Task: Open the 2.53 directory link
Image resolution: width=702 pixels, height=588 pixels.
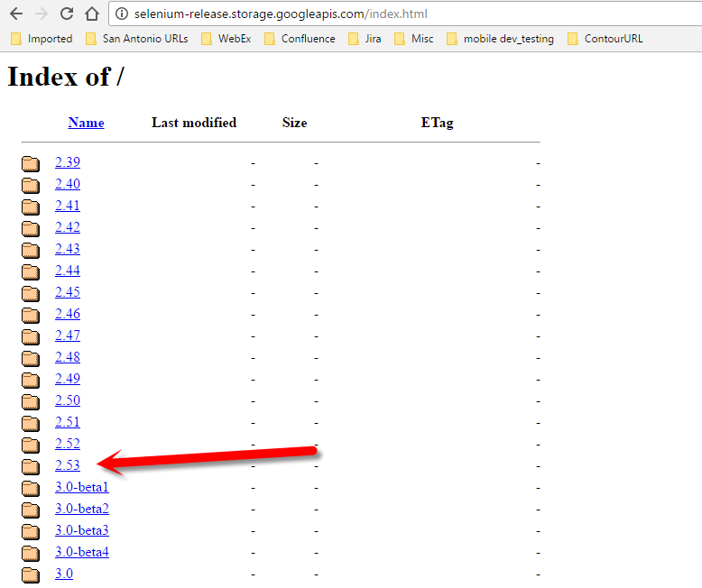Action: tap(68, 465)
